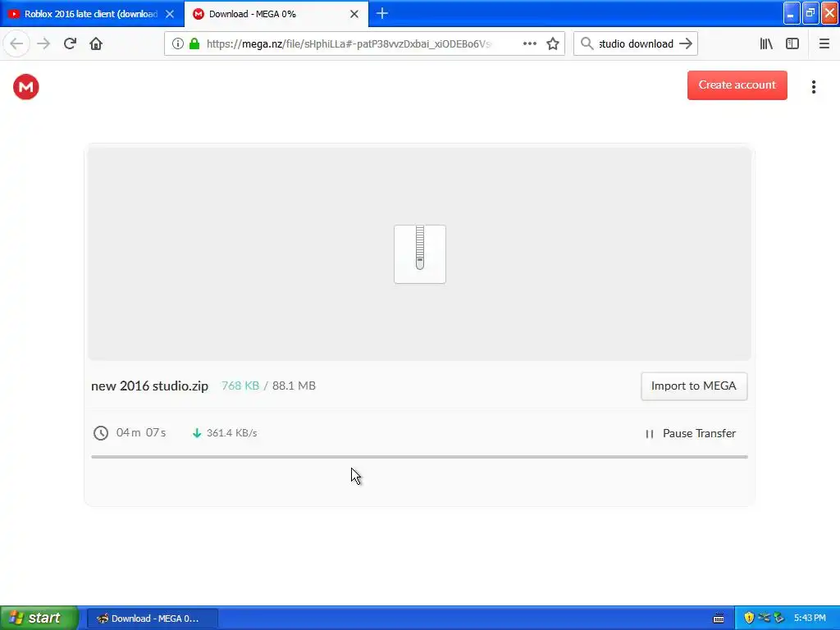Click Download - MEGA taskbar button
This screenshot has width=840, height=630.
coord(152,619)
